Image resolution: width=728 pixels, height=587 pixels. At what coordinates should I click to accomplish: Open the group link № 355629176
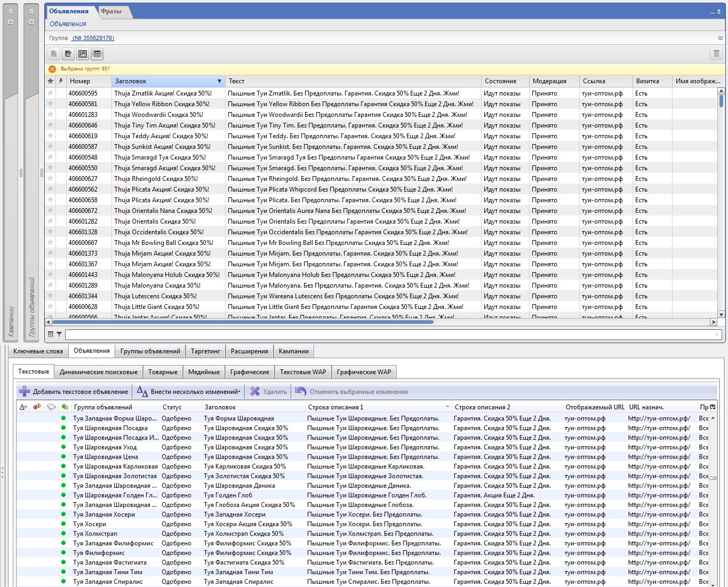[93, 38]
